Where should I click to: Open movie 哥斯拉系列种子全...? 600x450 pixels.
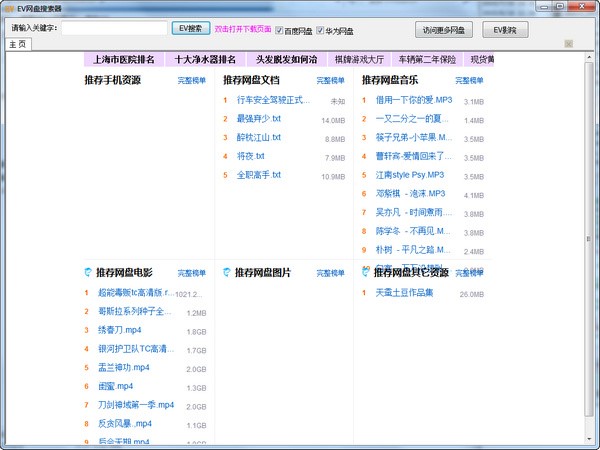134,311
